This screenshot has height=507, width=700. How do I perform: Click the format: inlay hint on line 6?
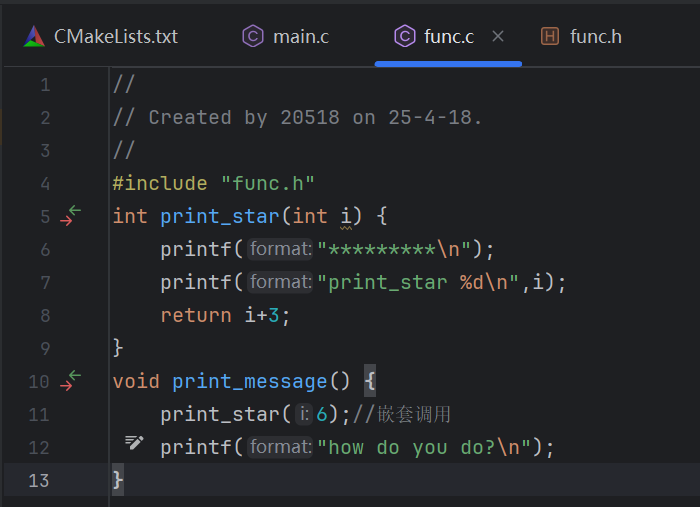280,249
